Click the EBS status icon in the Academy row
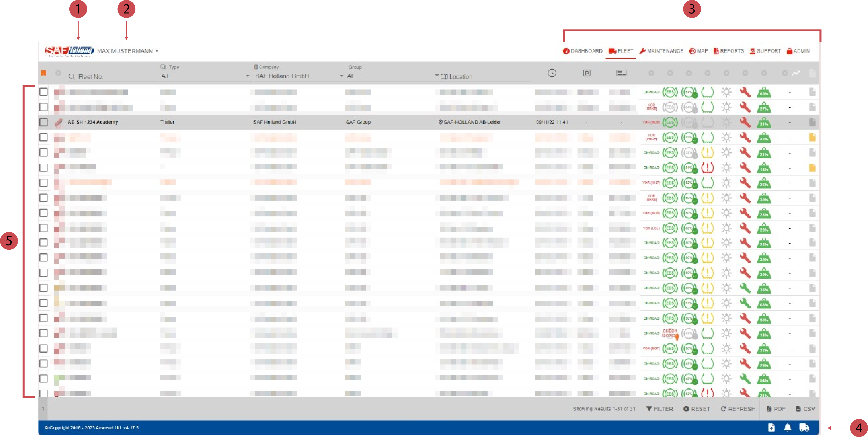 (670, 122)
